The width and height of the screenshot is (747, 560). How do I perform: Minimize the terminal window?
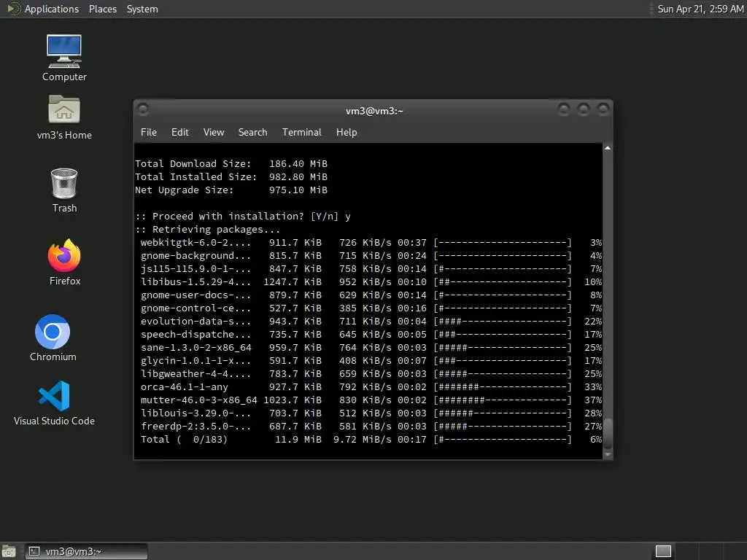pos(564,110)
